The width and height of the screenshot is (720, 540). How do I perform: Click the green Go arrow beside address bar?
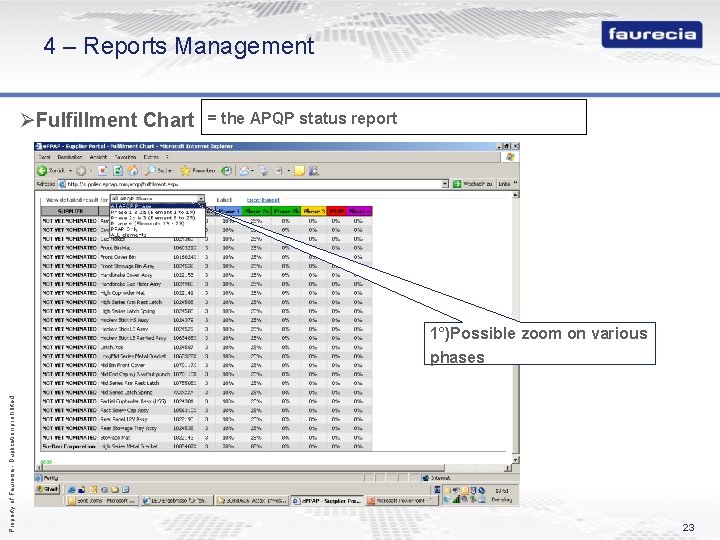pos(457,184)
